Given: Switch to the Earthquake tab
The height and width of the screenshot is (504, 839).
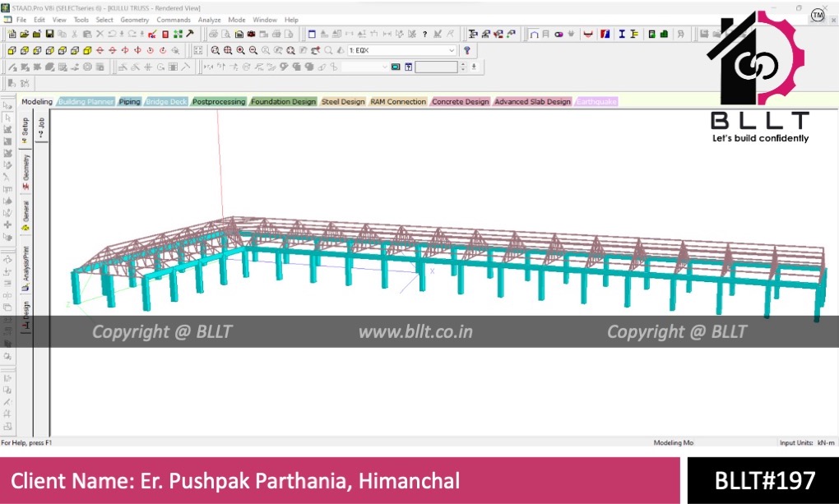Looking at the screenshot, I should [x=596, y=102].
